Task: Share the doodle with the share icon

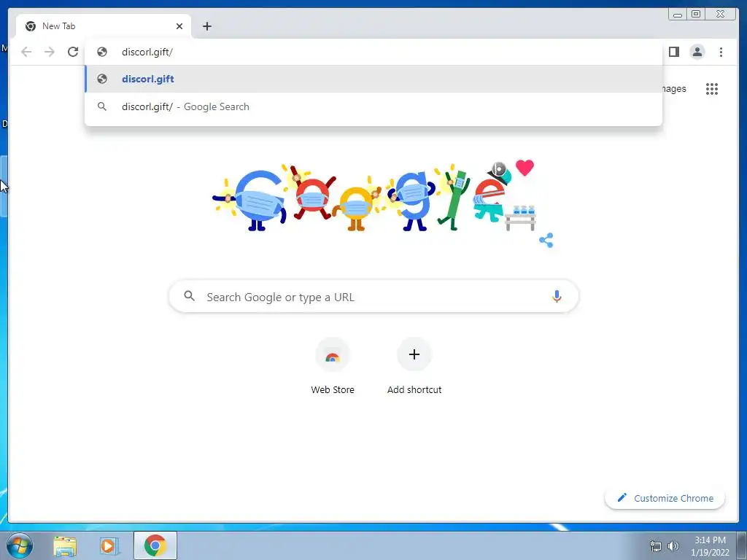Action: pos(546,240)
